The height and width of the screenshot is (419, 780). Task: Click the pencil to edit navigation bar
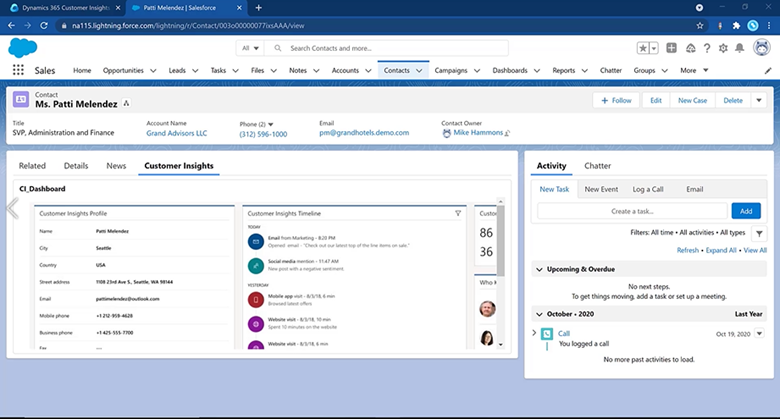pos(768,71)
